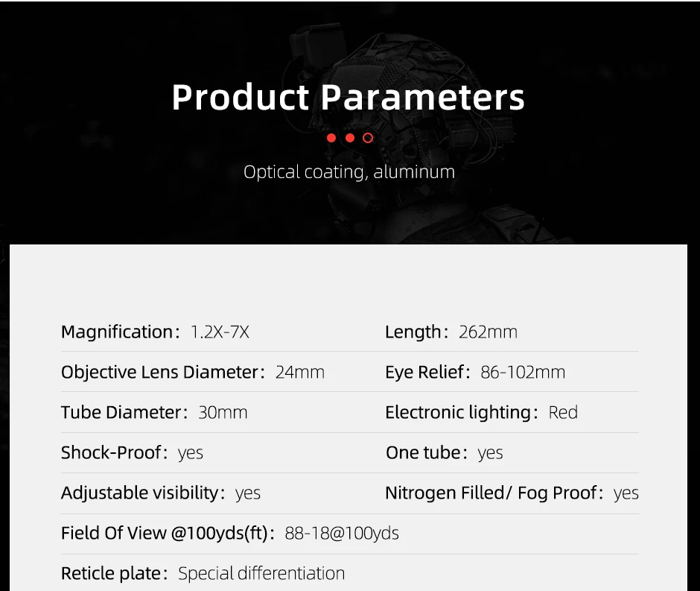Select the 1.2X-7X magnification value
Screen dimensions: 700x591
[220, 332]
